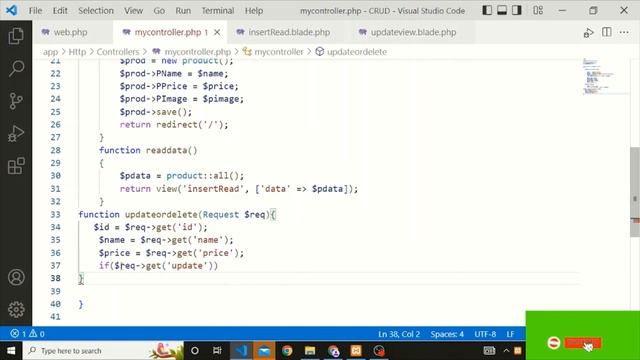Click the Controllers breadcrumb segment
The height and width of the screenshot is (360, 640).
(118, 52)
